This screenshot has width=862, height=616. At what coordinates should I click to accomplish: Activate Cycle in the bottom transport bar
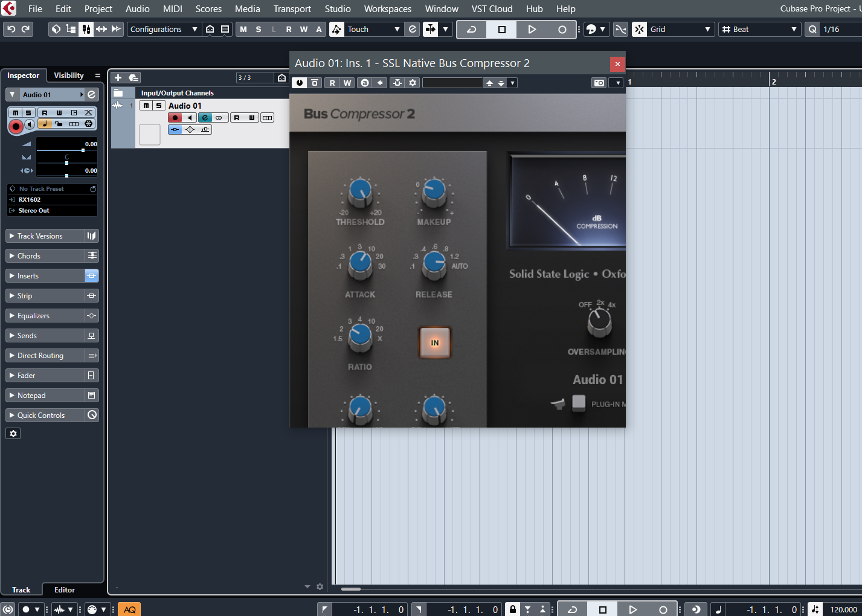click(572, 609)
